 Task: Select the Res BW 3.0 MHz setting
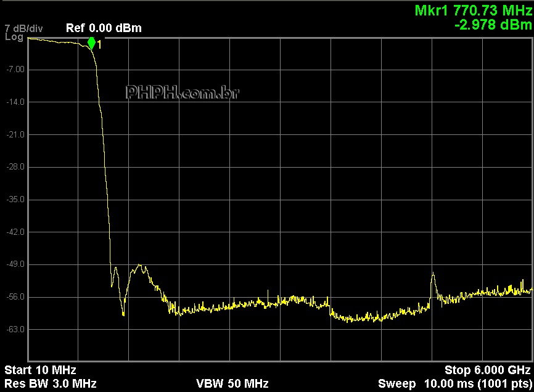tap(51, 383)
